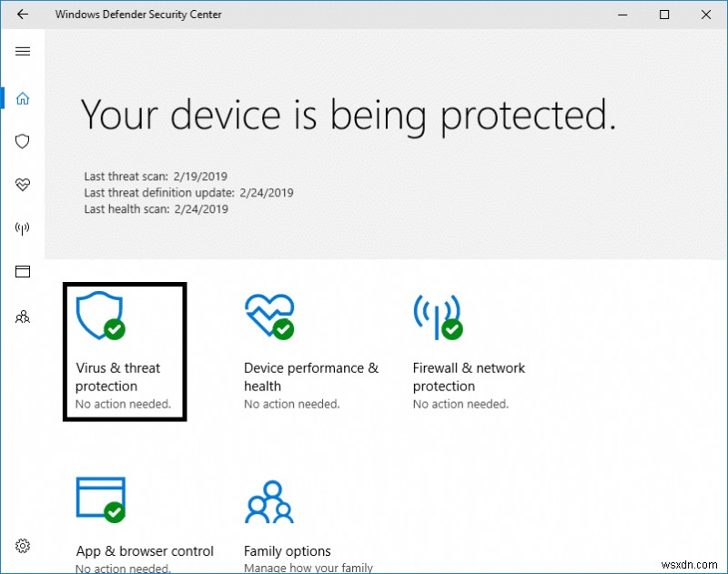Click the App & browser control sidebar icon
This screenshot has width=728, height=574.
[23, 271]
